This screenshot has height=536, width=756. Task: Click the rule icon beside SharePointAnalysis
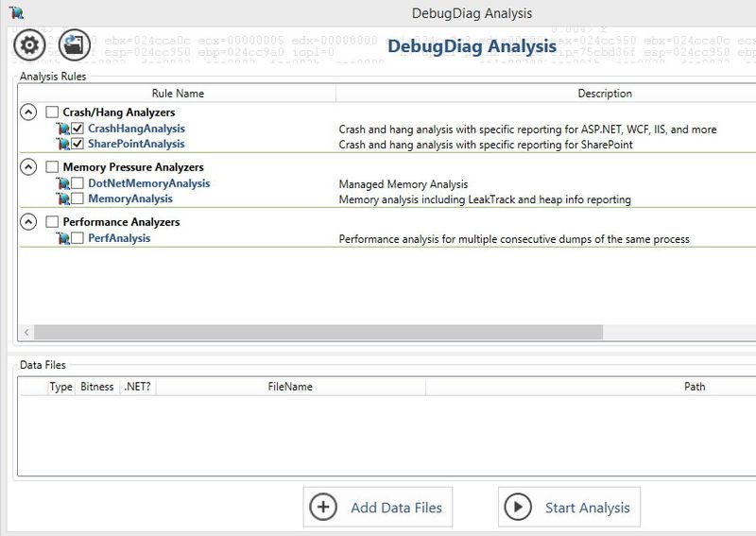coord(62,144)
